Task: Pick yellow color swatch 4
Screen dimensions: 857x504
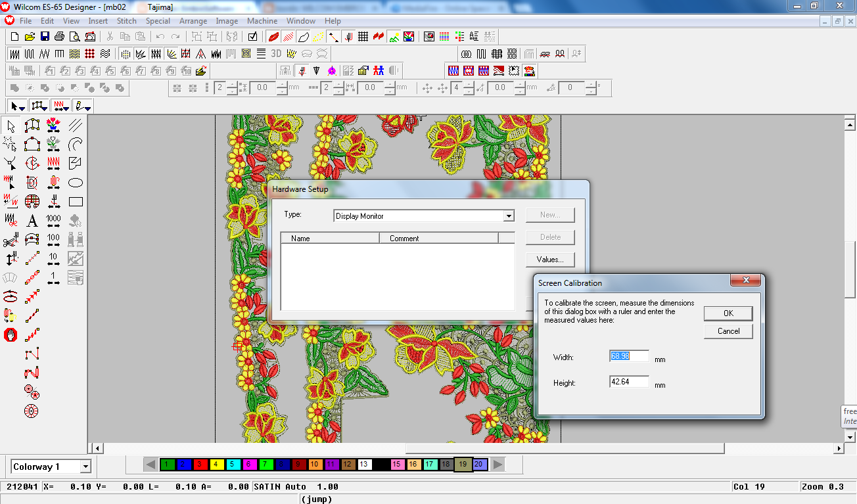Action: [217, 465]
